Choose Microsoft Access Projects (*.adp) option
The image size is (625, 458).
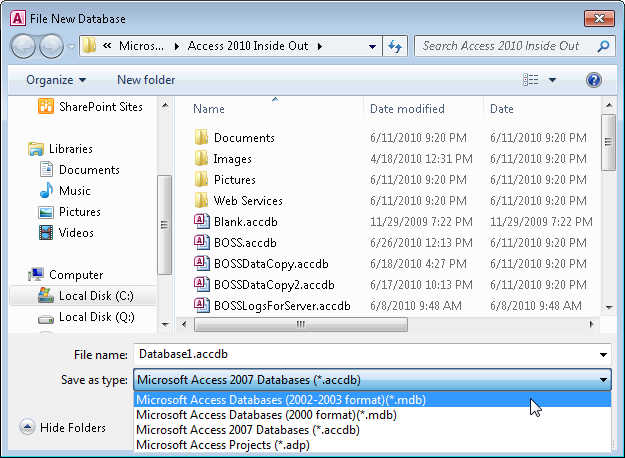[x=372, y=445]
